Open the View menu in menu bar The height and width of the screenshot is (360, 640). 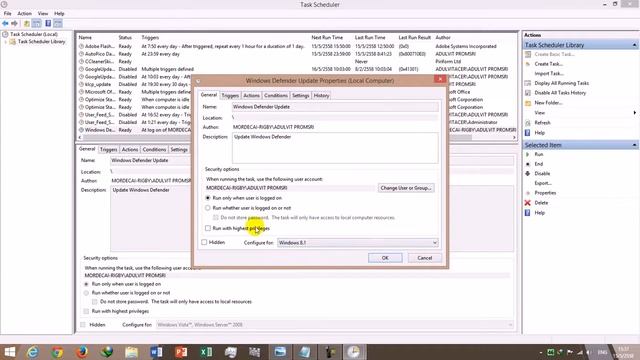(43, 13)
